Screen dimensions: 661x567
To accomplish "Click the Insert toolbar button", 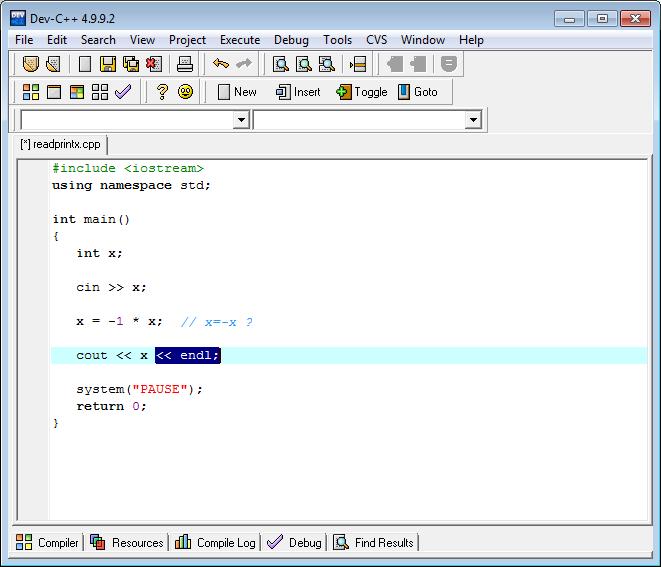I will coord(298,91).
